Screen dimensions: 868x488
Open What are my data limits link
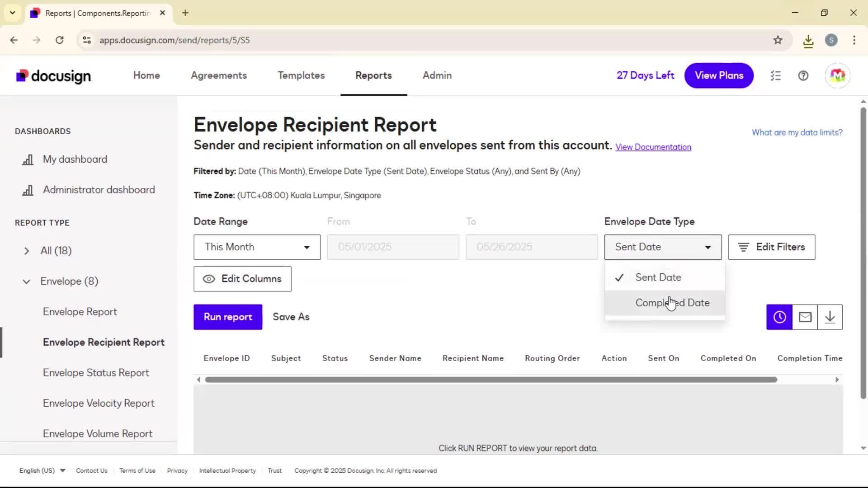(797, 132)
